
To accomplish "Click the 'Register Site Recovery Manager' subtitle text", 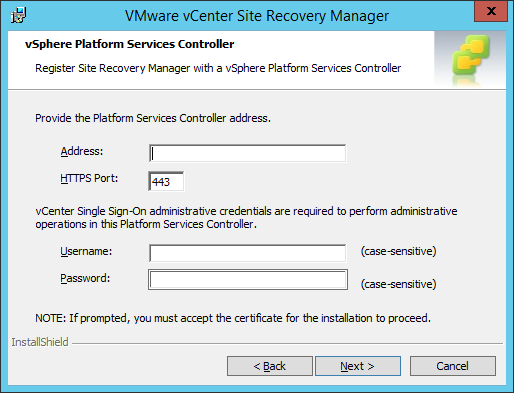I will click(218, 68).
